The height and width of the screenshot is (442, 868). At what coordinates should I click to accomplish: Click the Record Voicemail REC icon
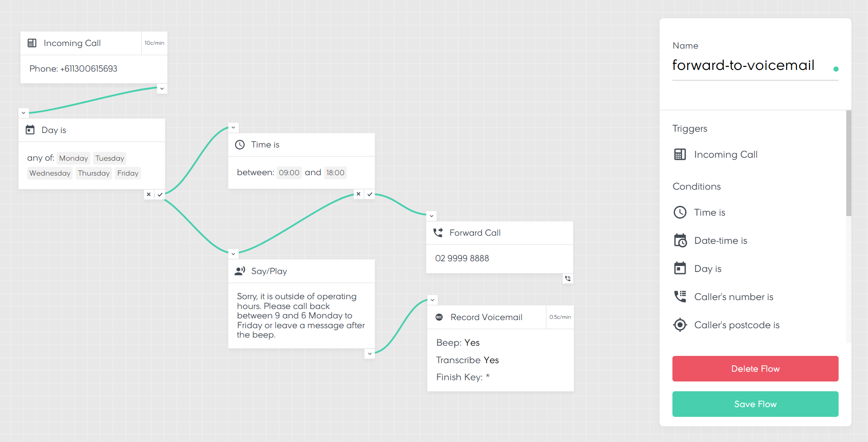click(439, 317)
